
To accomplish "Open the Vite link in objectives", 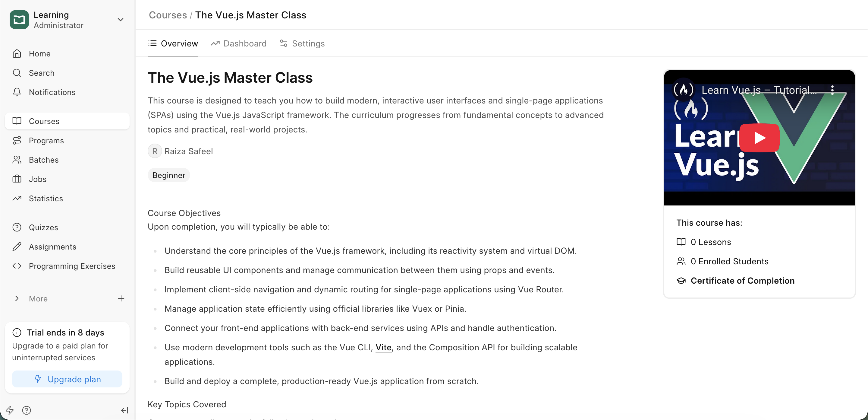I will click(383, 348).
